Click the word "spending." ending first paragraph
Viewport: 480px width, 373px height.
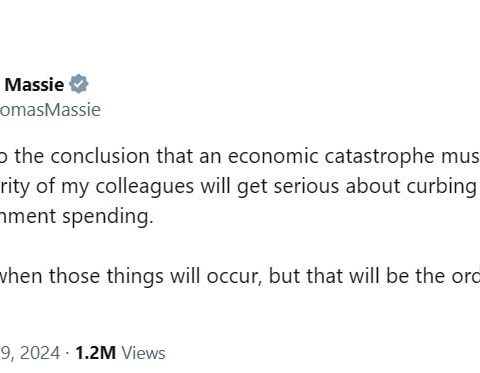[108, 217]
